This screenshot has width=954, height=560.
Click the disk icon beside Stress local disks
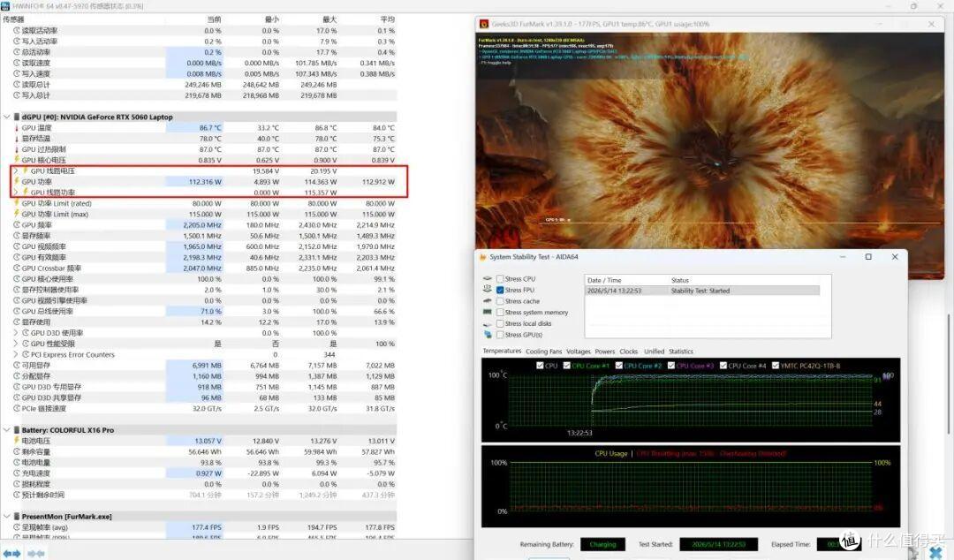tap(488, 323)
